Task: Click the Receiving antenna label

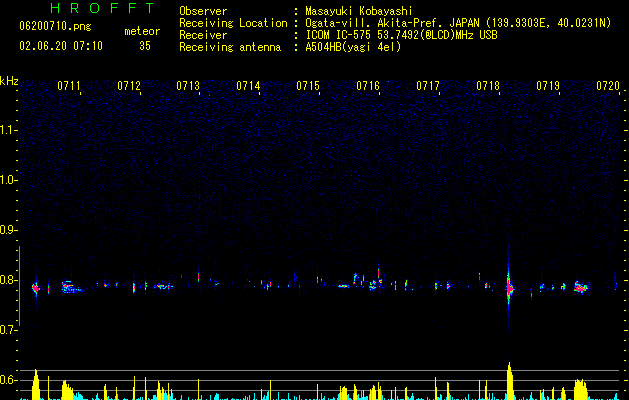Action: 230,47
